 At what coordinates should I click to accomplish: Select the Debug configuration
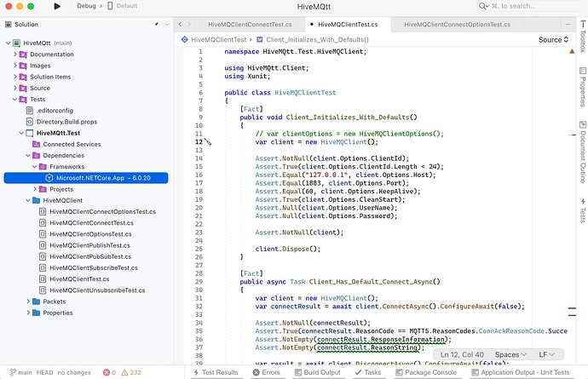(86, 6)
